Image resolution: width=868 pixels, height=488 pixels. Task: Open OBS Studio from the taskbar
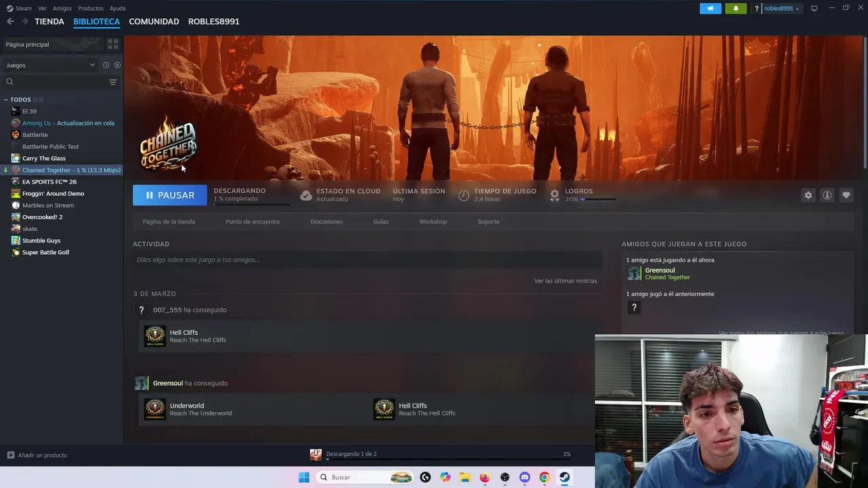[505, 477]
